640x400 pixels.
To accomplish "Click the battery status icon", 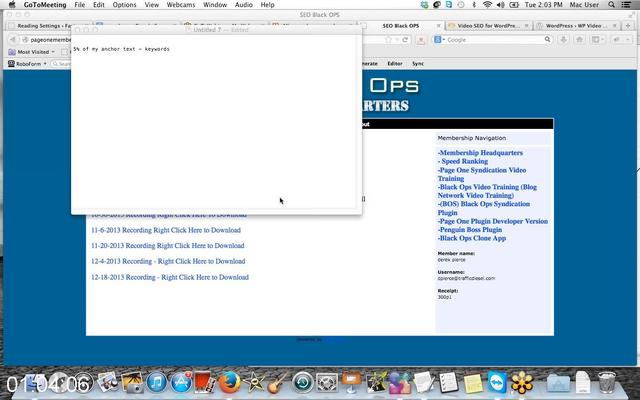I will pos(514,4).
